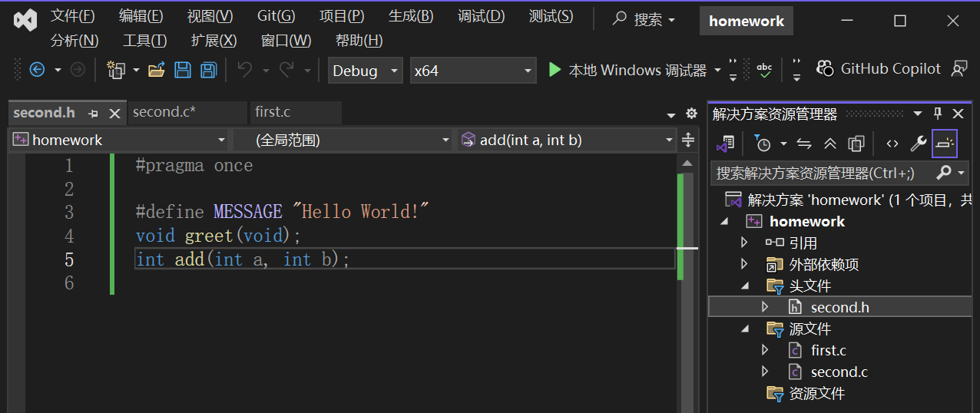Collapse the homework project node

[725, 221]
